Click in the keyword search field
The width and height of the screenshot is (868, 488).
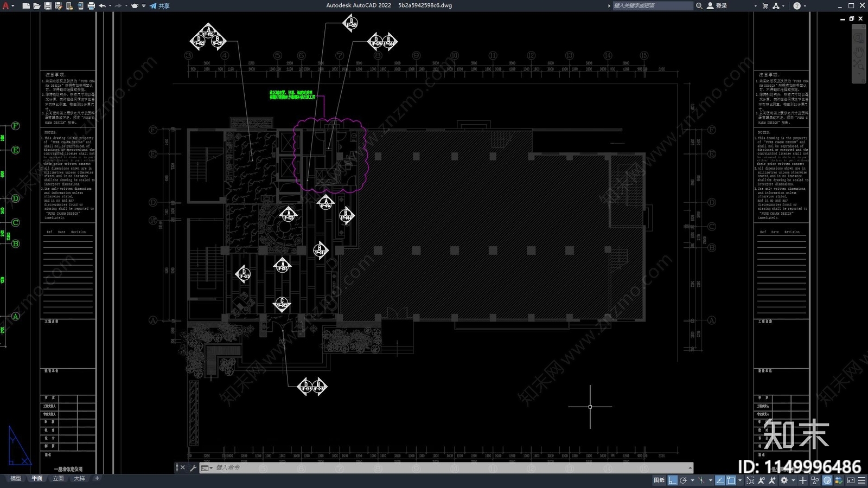tap(653, 5)
